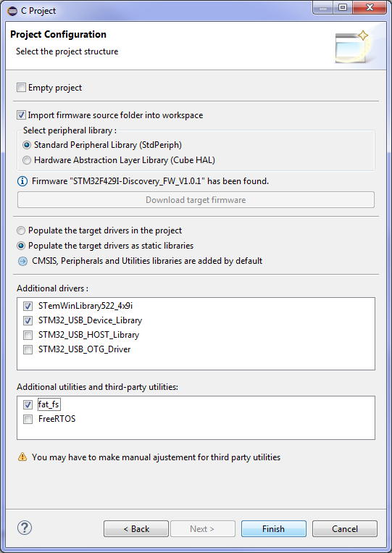
Task: Enable the Empty project checkbox
Action: pyautogui.click(x=21, y=88)
